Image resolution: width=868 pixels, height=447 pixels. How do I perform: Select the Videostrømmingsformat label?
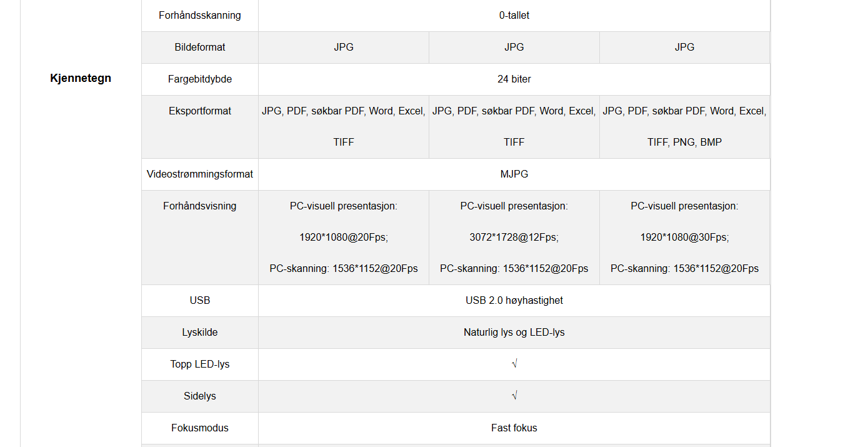199,174
